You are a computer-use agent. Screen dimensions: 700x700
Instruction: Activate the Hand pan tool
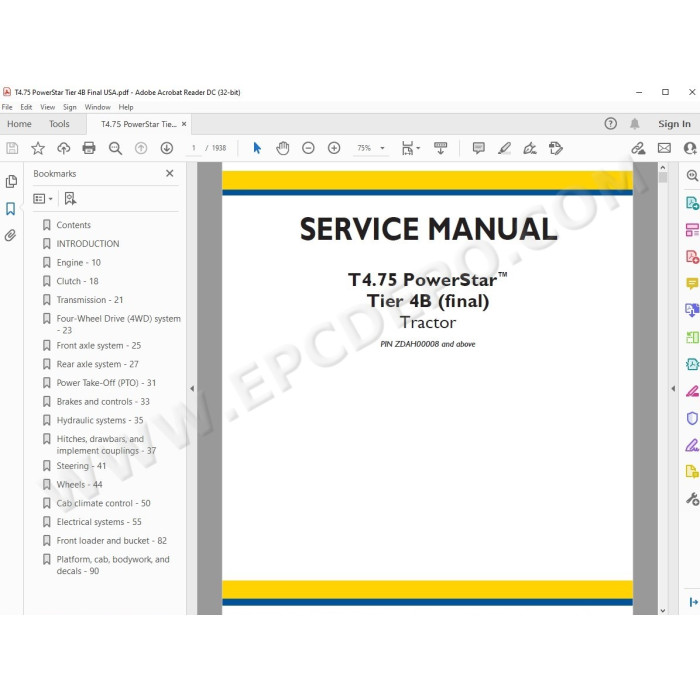pos(282,148)
